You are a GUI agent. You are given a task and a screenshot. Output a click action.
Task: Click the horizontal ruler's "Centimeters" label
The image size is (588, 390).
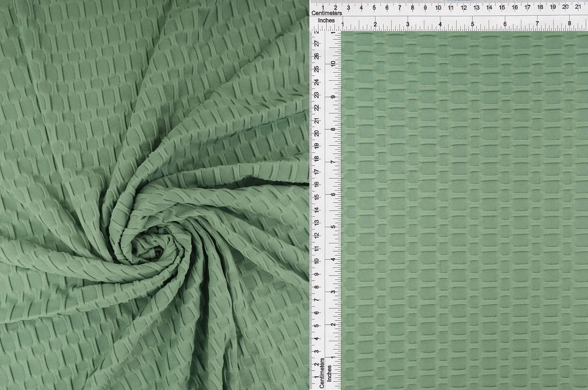tap(326, 13)
